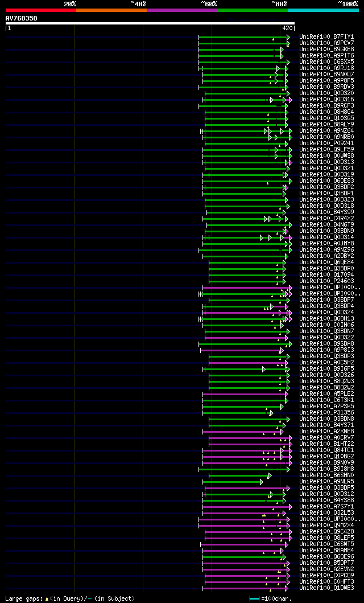The height and width of the screenshot is (603, 364).
Task: Select the UniRef100_Q17094 hit
Action: (326, 275)
